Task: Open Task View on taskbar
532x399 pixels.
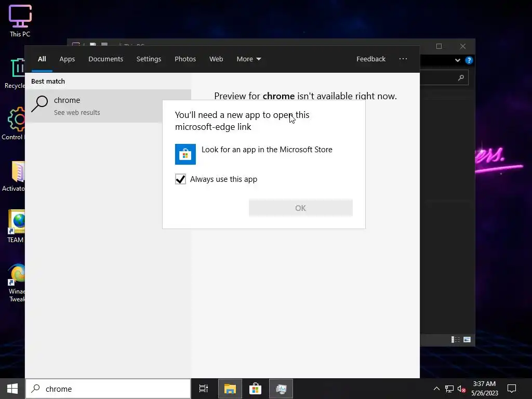Action: tap(204, 389)
